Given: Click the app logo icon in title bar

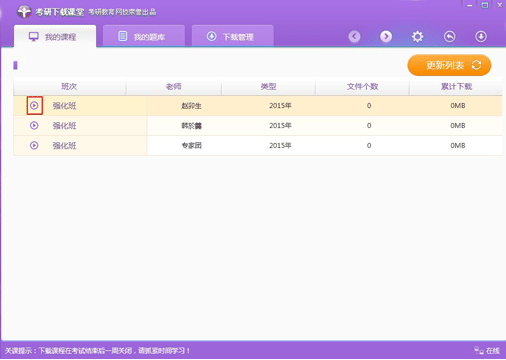Looking at the screenshot, I should point(24,12).
